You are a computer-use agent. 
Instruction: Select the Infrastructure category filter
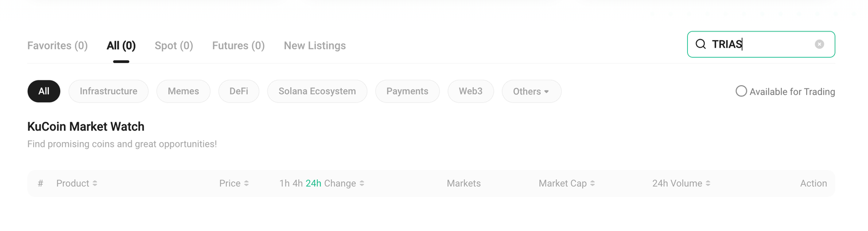(108, 91)
